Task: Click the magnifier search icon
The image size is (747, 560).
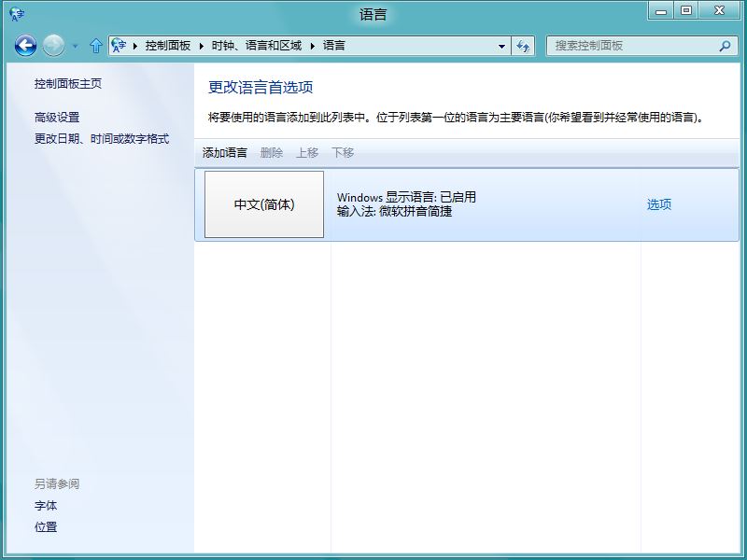Action: tap(725, 46)
